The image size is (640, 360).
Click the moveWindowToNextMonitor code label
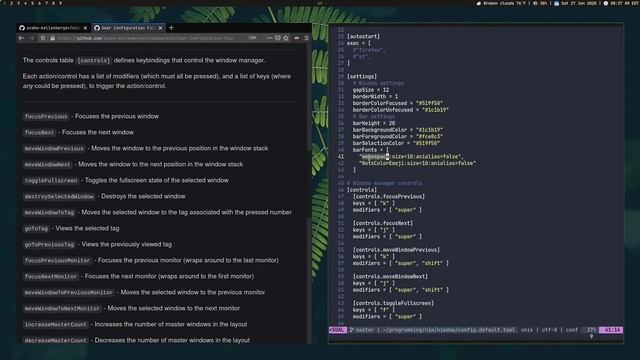(x=62, y=308)
